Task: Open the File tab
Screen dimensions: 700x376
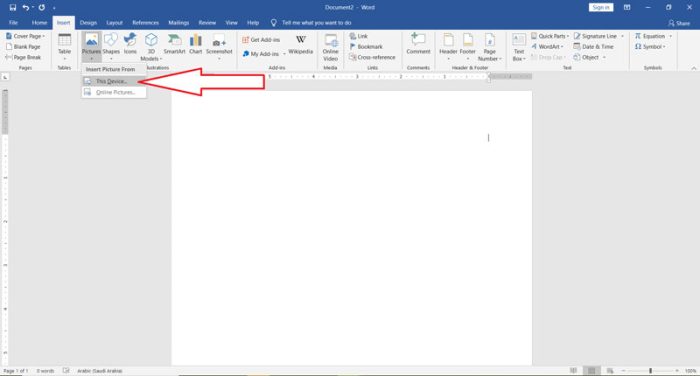Action: point(13,22)
